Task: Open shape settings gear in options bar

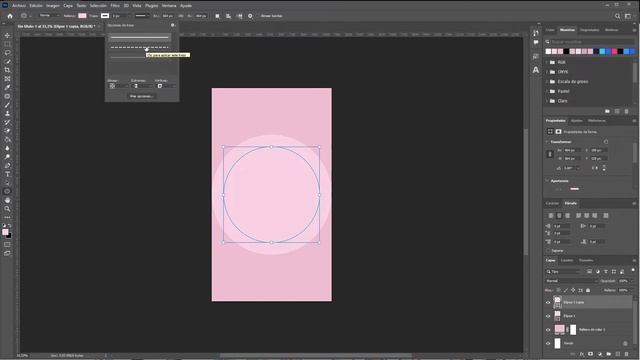Action: [x=250, y=16]
